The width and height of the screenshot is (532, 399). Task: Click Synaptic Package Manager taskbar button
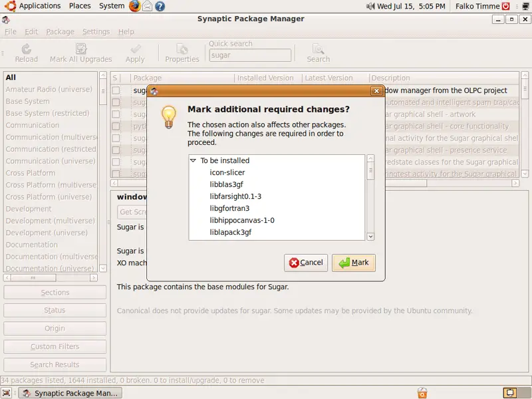[70, 393]
